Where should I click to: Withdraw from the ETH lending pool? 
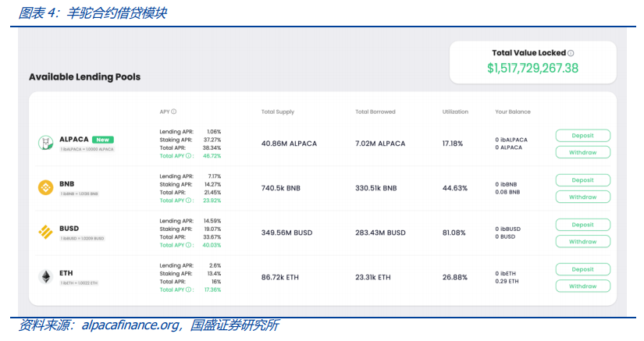(583, 286)
